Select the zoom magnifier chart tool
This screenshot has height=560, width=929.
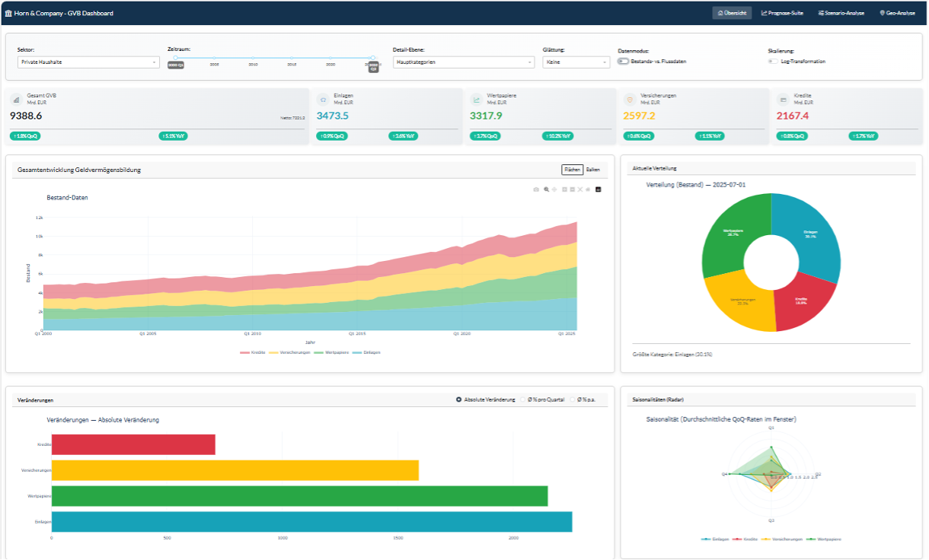[x=546, y=189]
